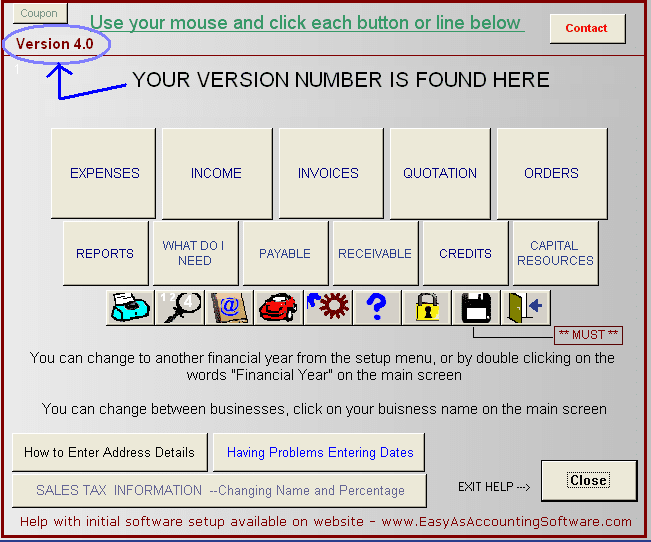Open the gear setup icon
The width and height of the screenshot is (651, 542).
(x=328, y=307)
